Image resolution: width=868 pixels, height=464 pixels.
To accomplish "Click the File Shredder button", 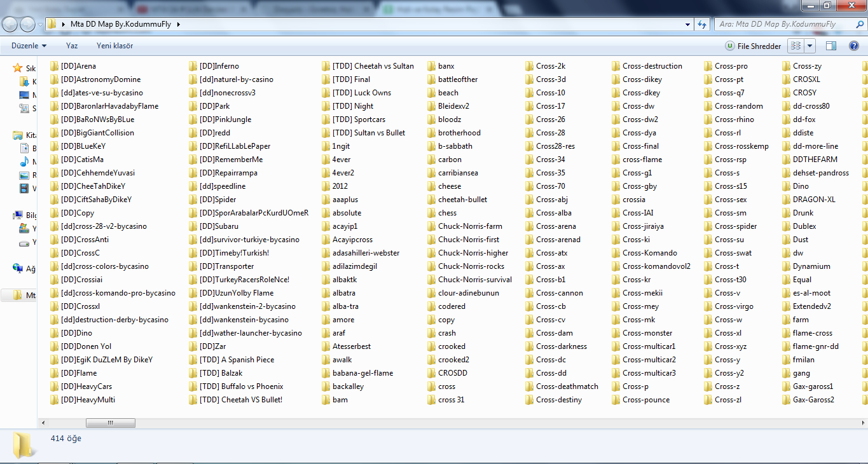I will 753,46.
